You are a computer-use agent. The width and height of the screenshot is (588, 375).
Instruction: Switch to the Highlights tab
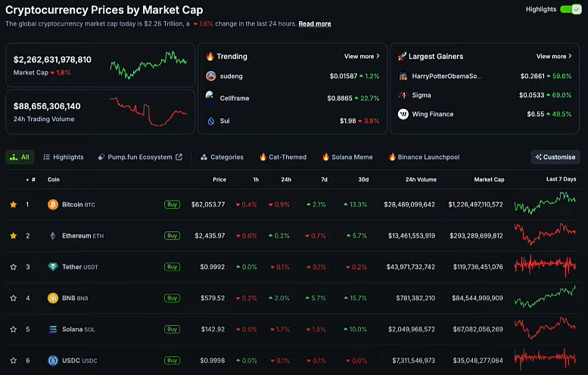coord(64,157)
